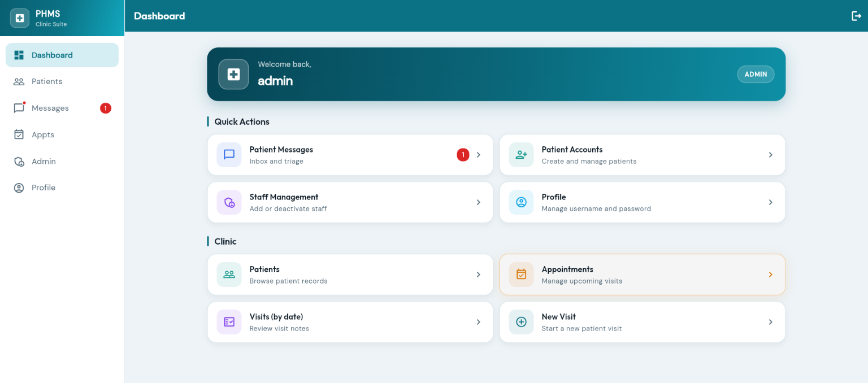Open the chevron on Patient Accounts card
This screenshot has height=383, width=868.
[x=770, y=155]
